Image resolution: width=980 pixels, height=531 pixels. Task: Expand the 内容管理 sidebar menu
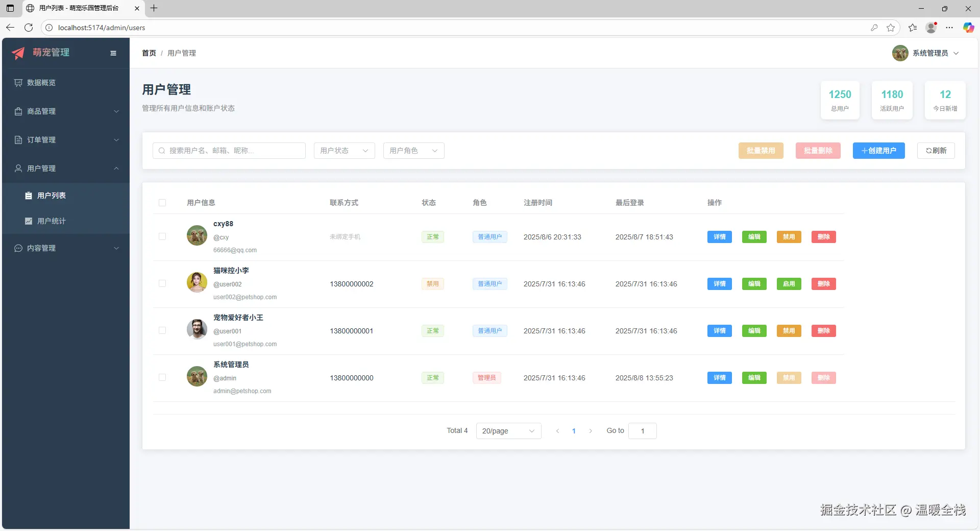[x=66, y=248]
